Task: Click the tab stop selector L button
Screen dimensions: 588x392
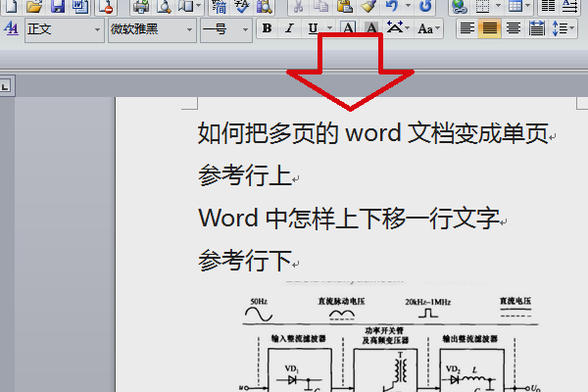Action: pos(5,87)
